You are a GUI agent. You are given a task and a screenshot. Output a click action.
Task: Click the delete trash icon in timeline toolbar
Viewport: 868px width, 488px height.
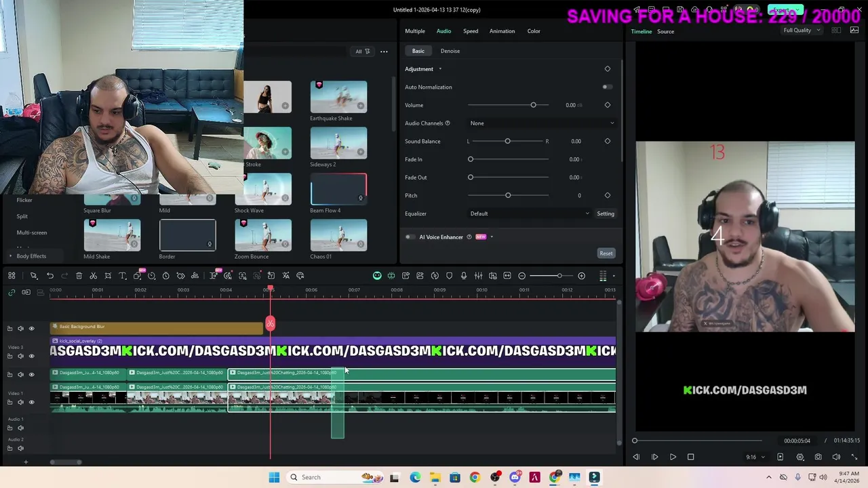79,276
